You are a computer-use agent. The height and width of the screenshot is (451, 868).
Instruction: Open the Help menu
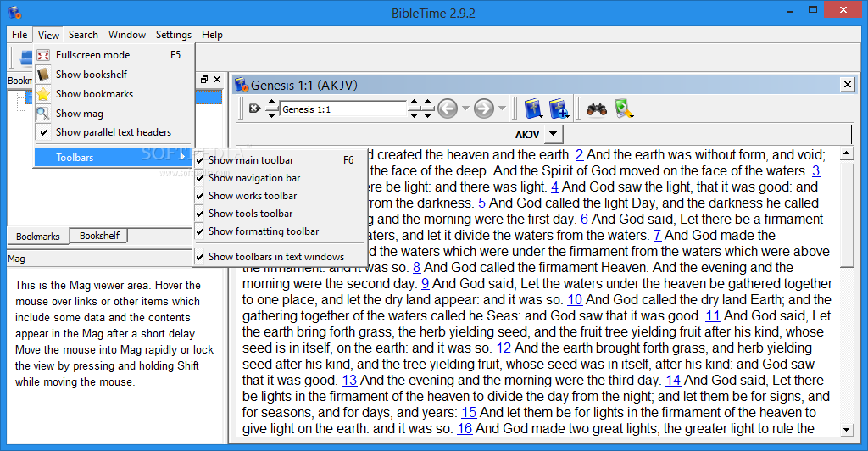[212, 34]
